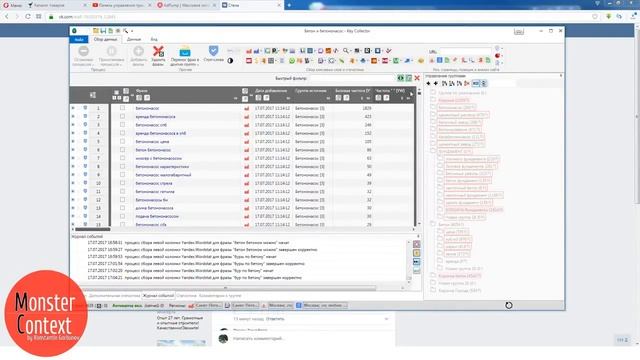This screenshot has height=360, width=640.
Task: Tick the checkbox for phrase row 8
Action: coord(122,167)
